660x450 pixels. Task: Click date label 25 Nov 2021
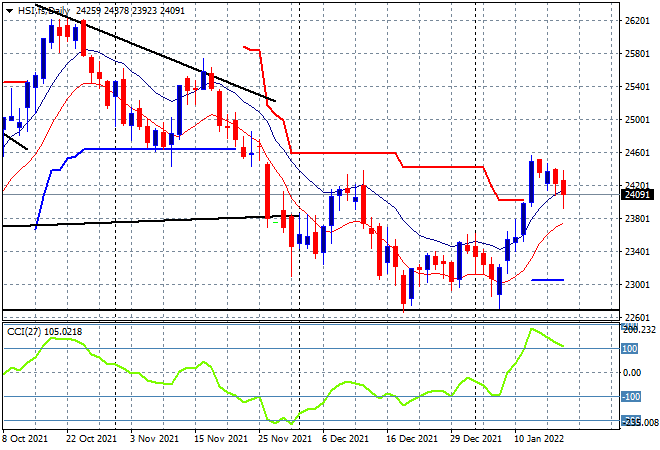tap(285, 439)
